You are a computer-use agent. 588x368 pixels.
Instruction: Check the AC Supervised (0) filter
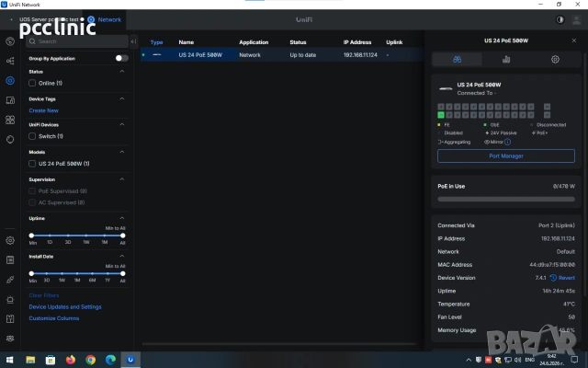tap(32, 202)
